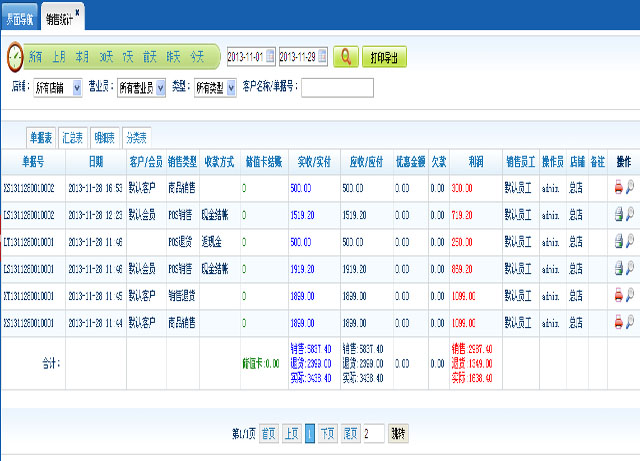Click the page number jump input box
This screenshot has width=640, height=461.
(373, 433)
